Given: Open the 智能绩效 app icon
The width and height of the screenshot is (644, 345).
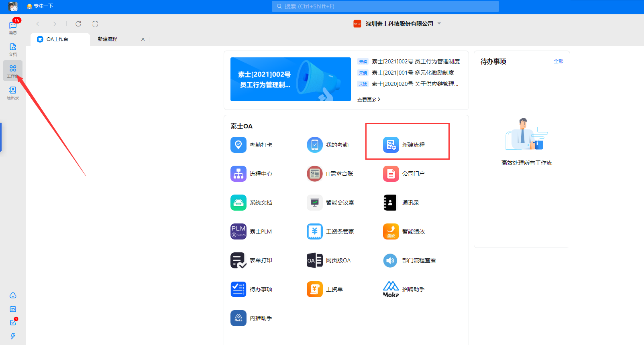Looking at the screenshot, I should tap(391, 231).
